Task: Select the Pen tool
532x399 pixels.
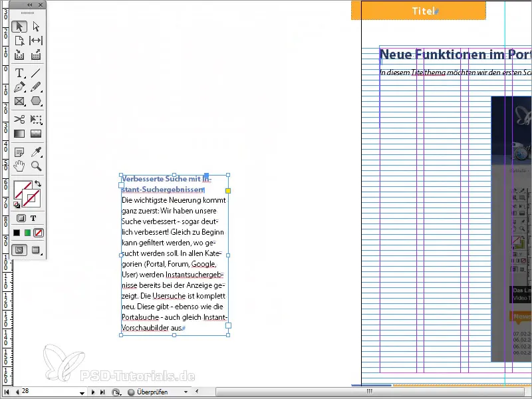Action: [20, 87]
